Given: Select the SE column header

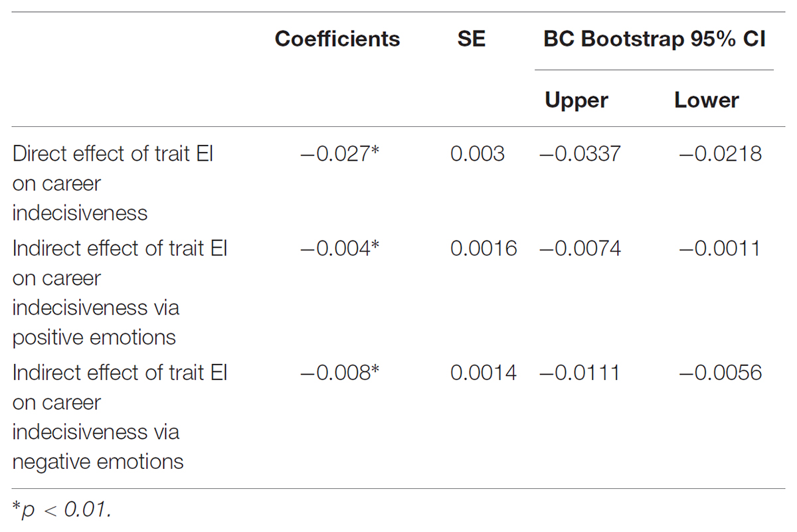Looking at the screenshot, I should [471, 39].
